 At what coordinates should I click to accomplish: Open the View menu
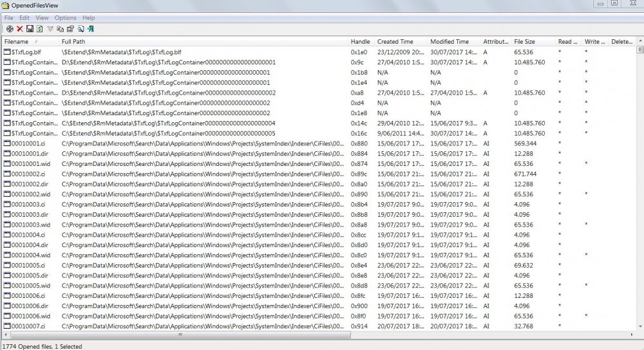pyautogui.click(x=42, y=17)
